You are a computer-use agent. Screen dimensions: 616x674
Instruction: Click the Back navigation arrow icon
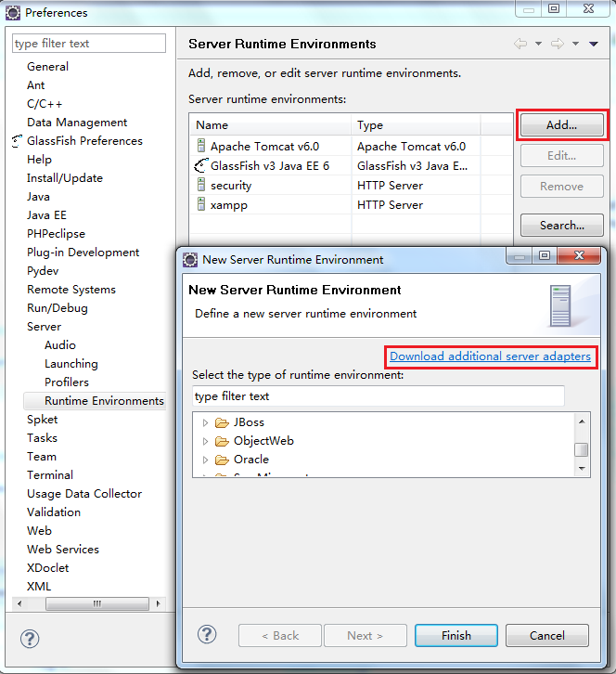pos(520,44)
